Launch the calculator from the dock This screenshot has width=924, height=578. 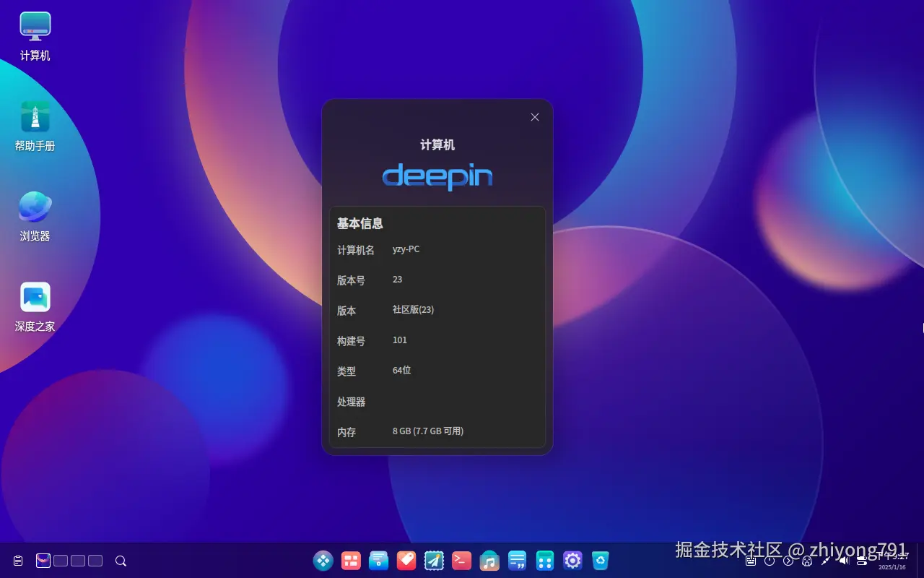pyautogui.click(x=545, y=560)
